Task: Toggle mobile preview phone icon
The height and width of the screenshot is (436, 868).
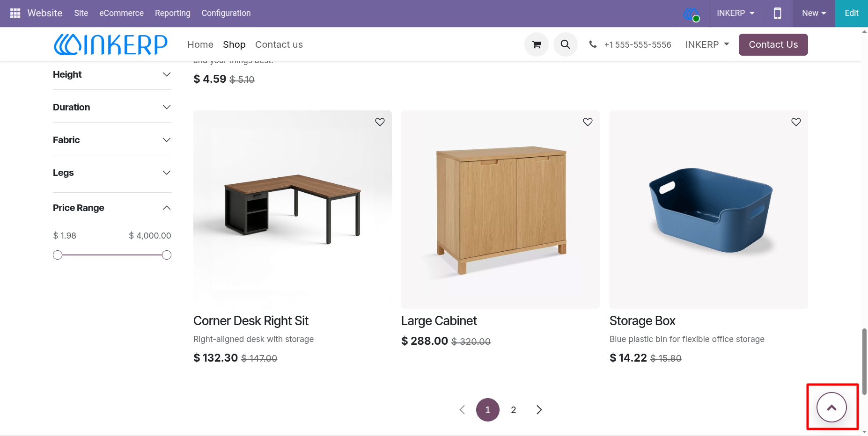Action: point(777,13)
